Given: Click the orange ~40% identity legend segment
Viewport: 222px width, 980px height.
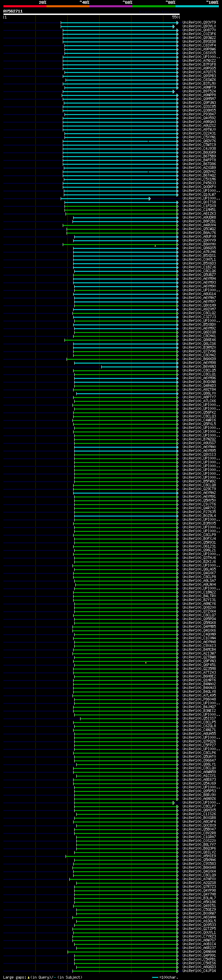Looking at the screenshot, I should [68, 6].
